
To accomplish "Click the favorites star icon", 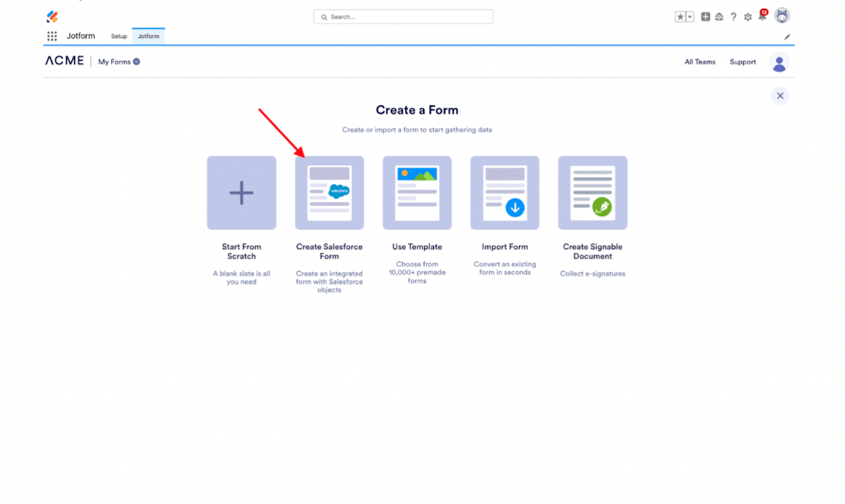I will pos(680,17).
